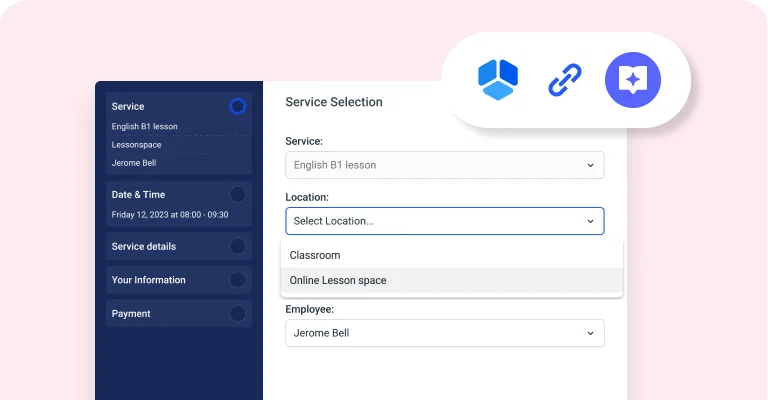Click the chain link icon
Screen dimensions: 768x400
click(x=565, y=80)
